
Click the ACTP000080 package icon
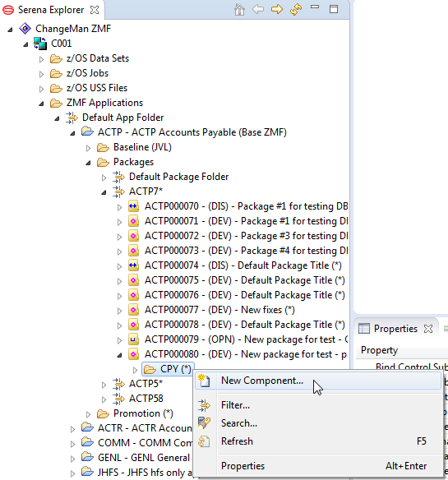133,354
